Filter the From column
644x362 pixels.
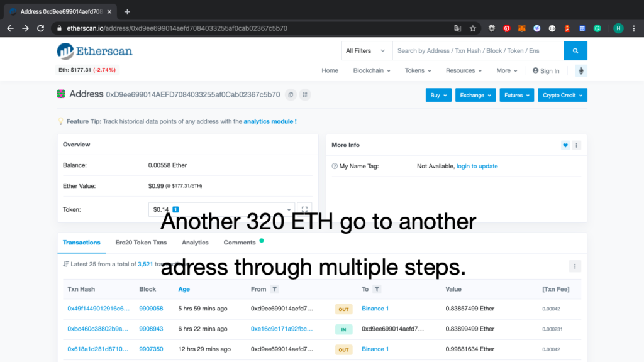point(275,289)
